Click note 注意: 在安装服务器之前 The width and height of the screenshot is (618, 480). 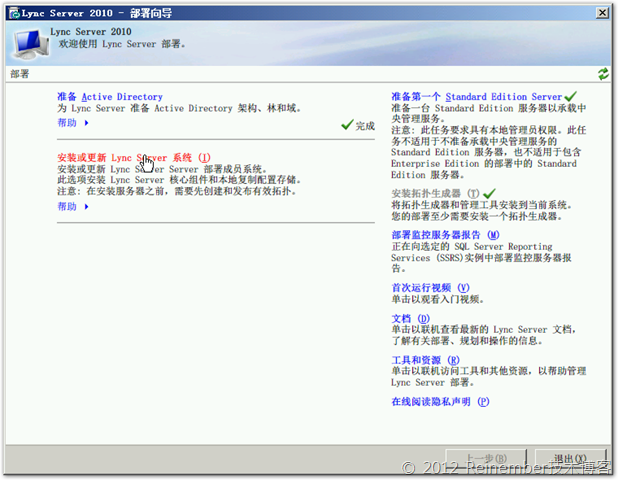pyautogui.click(x=177, y=191)
